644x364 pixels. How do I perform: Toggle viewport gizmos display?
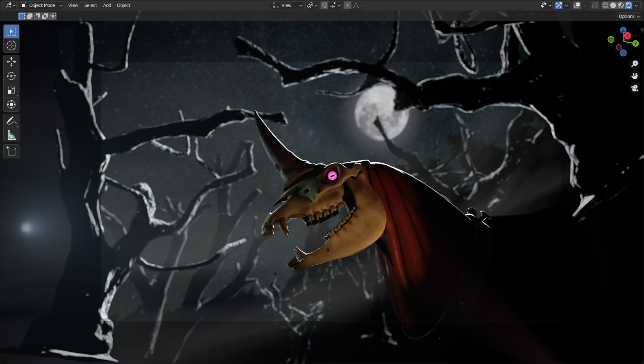tap(559, 5)
